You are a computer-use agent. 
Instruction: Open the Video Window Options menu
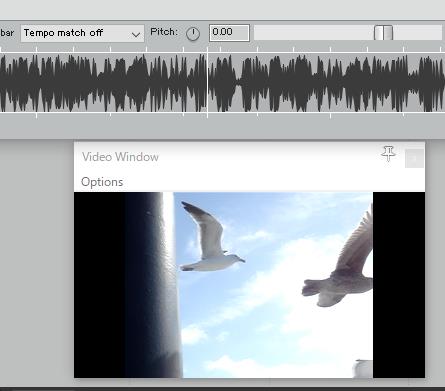pos(102,182)
